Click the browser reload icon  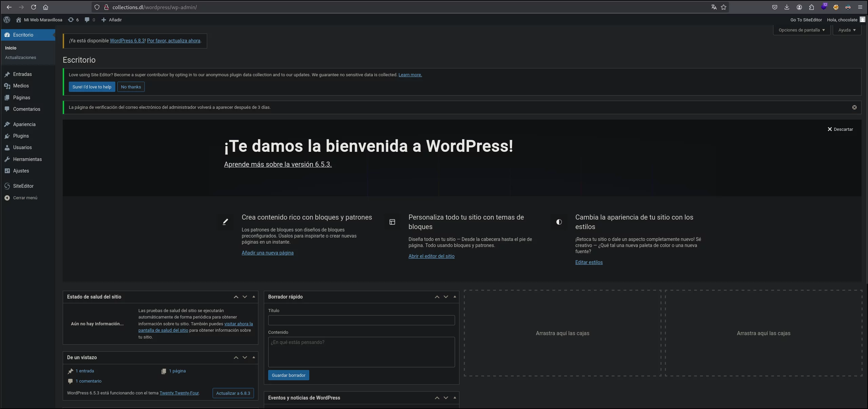(x=33, y=7)
